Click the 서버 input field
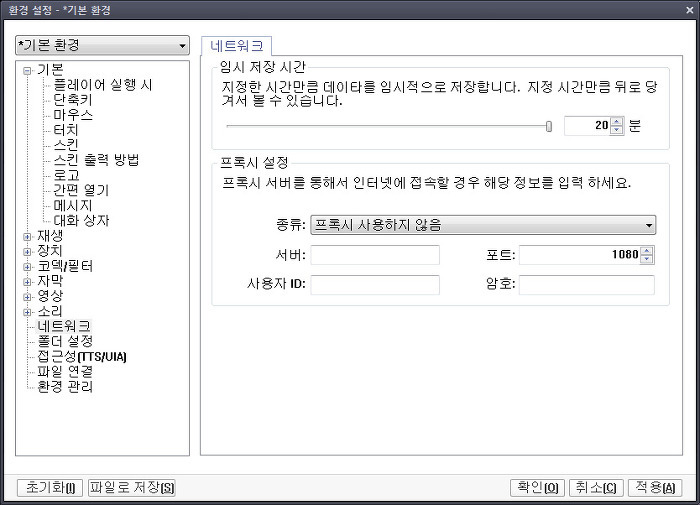Screen dimensions: 700x505 (375, 255)
